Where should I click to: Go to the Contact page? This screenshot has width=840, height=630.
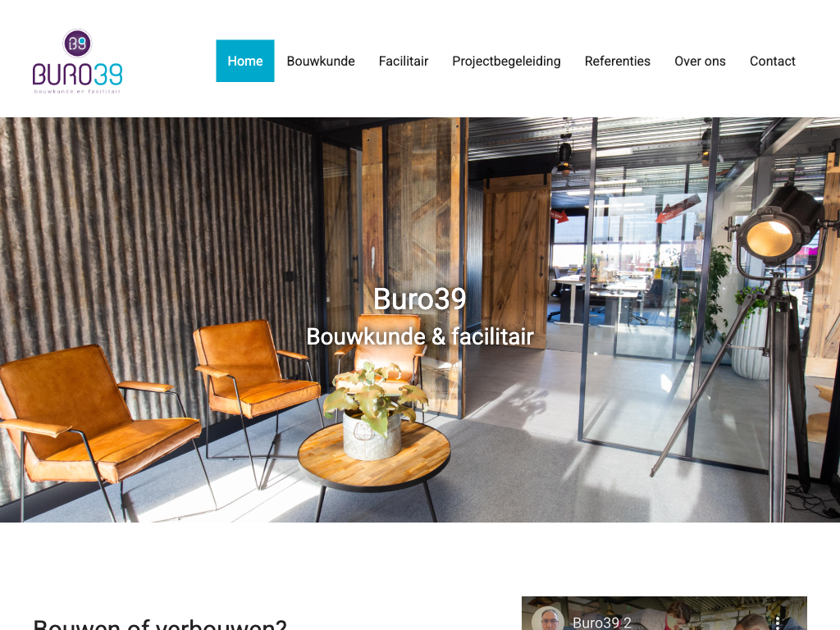point(772,61)
